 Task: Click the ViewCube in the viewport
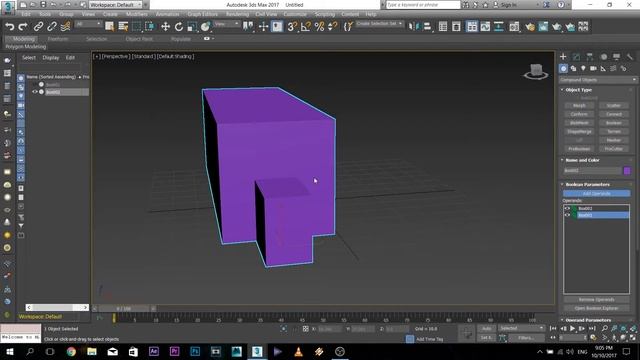[x=536, y=71]
